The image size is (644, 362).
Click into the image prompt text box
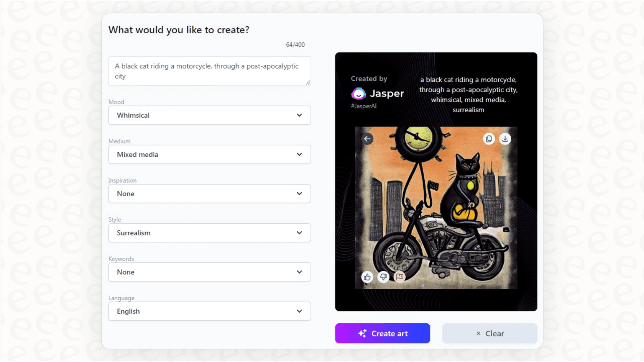(x=209, y=71)
